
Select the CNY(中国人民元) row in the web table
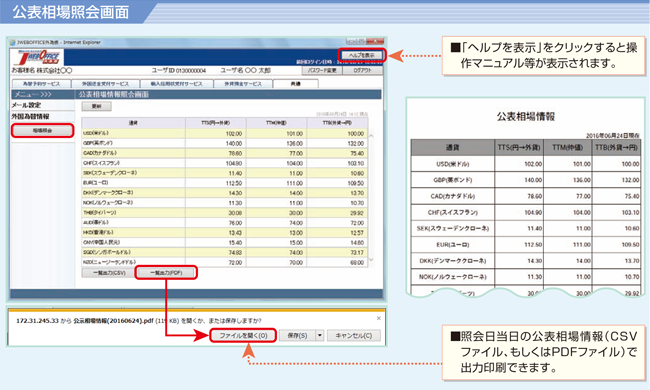pyautogui.click(x=224, y=242)
